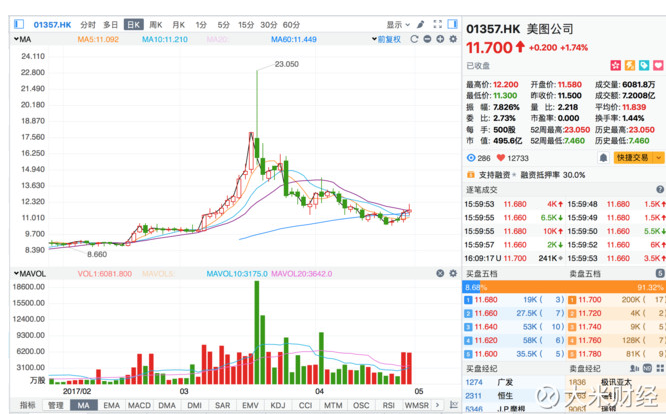Screen dimensions: 666x418
Task: Select the KDJ indicator
Action: [278, 405]
